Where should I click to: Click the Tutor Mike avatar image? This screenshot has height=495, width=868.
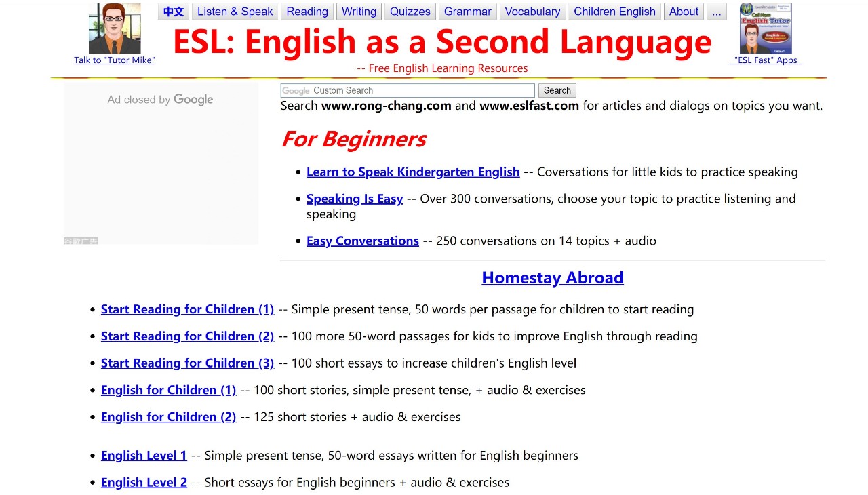point(115,28)
